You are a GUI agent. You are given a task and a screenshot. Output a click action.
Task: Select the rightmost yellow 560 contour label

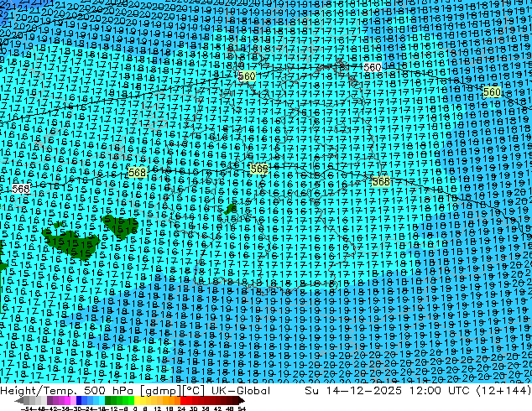[492, 92]
